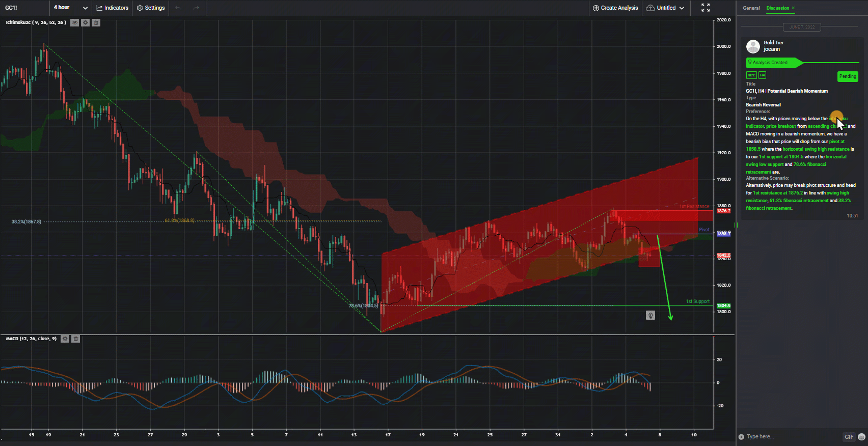Click the cloud save icon
This screenshot has height=446, width=868.
pos(650,8)
